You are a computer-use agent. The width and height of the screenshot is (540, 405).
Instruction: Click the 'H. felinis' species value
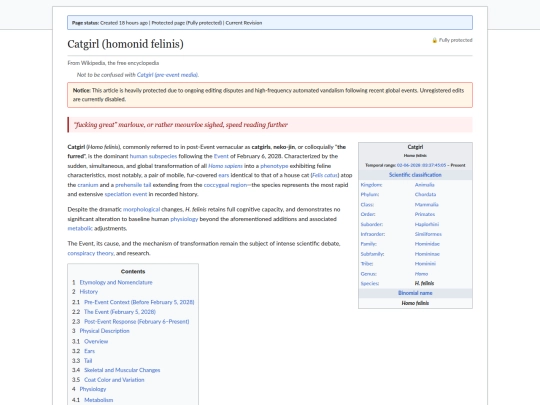(424, 283)
